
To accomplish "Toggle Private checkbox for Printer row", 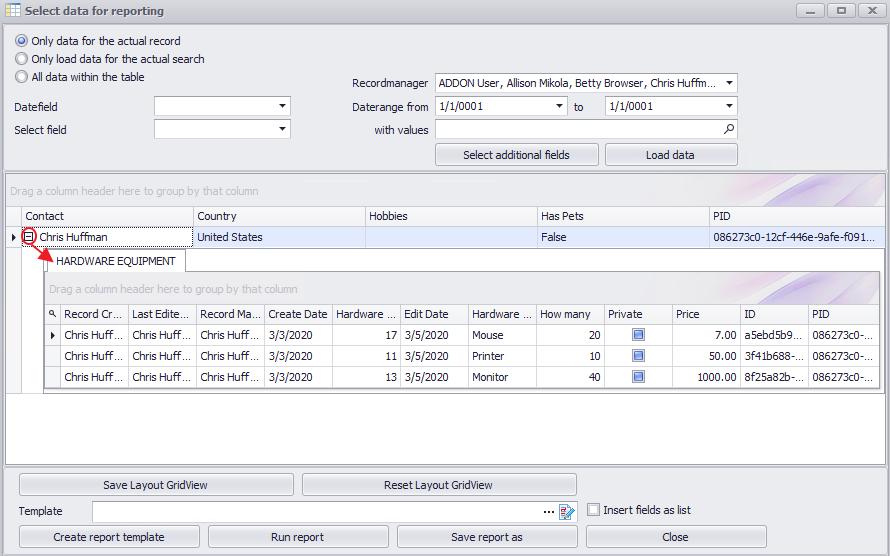I will 638,356.
